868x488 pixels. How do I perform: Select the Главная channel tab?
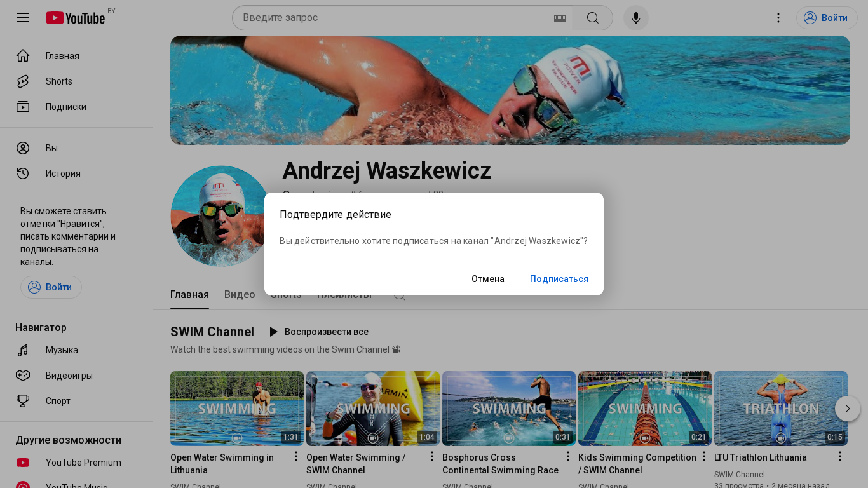point(189,295)
